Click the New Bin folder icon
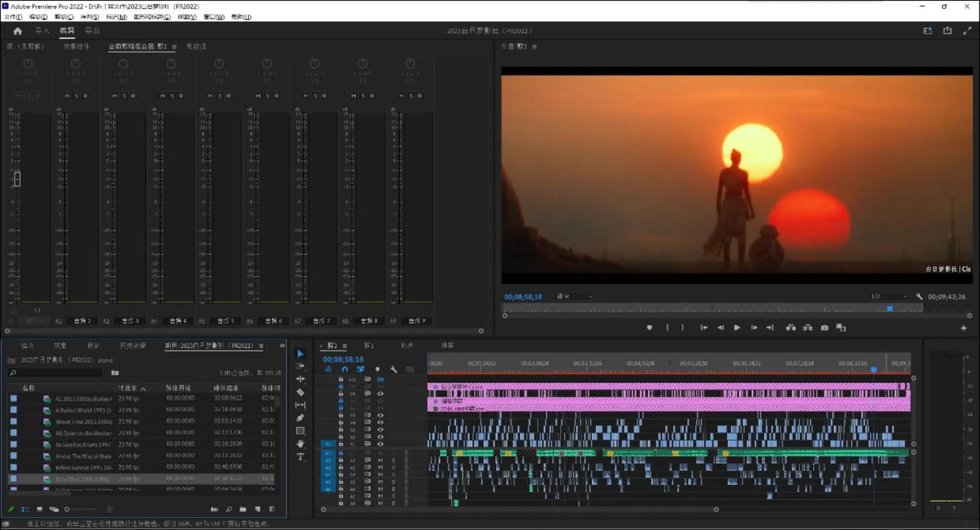The width and height of the screenshot is (980, 530). [243, 509]
